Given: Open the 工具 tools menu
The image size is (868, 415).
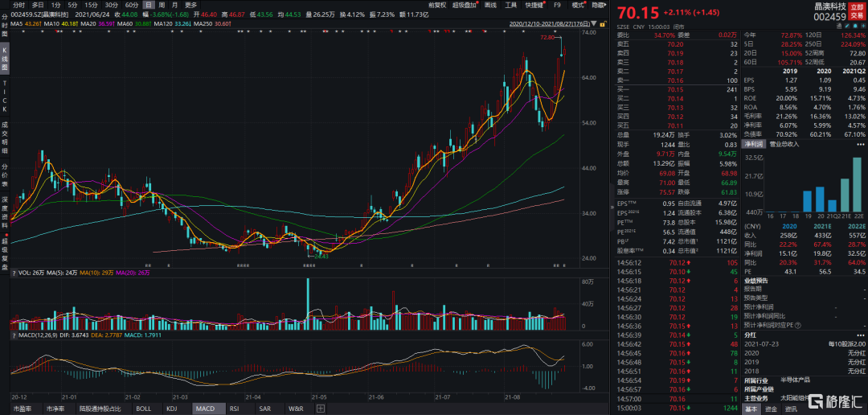Looking at the screenshot, I should [511, 5].
